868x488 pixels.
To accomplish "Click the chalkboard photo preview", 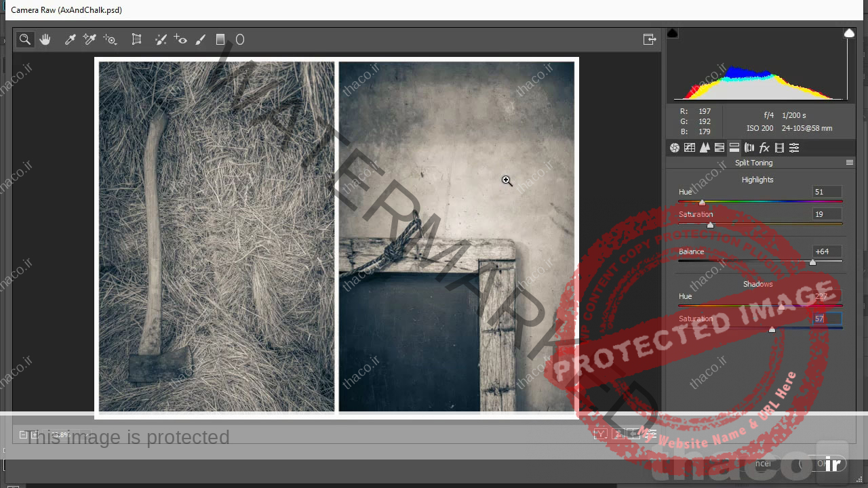I will (456, 237).
